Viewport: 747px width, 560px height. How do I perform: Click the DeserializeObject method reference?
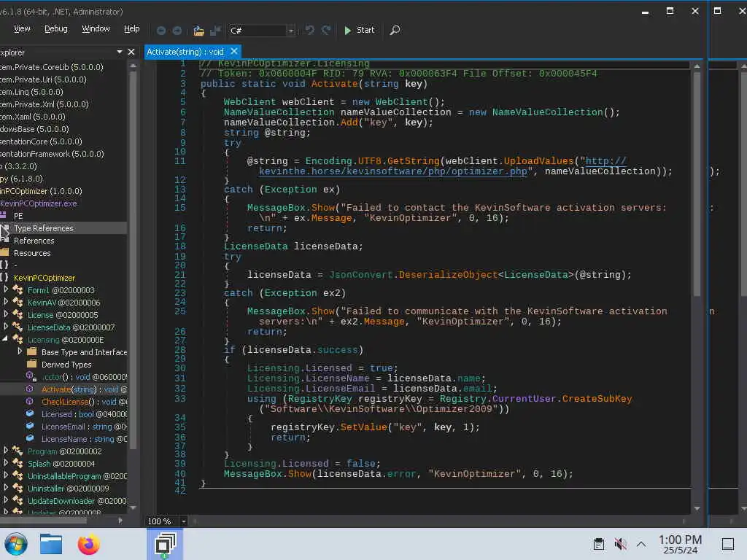(448, 275)
